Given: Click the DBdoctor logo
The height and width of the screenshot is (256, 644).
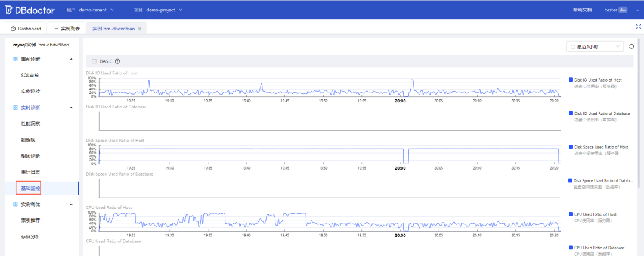Looking at the screenshot, I should pos(30,10).
